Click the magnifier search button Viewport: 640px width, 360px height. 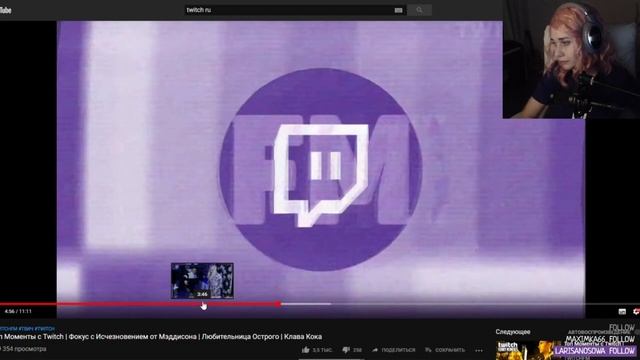point(419,10)
